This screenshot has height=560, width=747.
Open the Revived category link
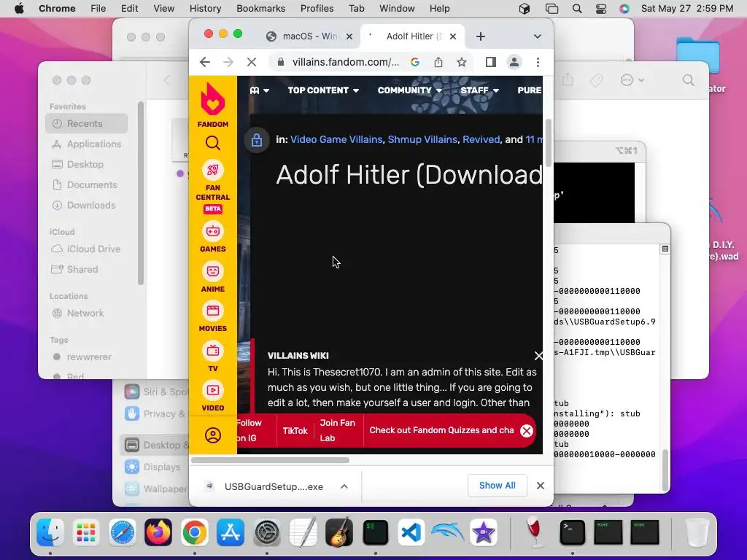point(481,139)
